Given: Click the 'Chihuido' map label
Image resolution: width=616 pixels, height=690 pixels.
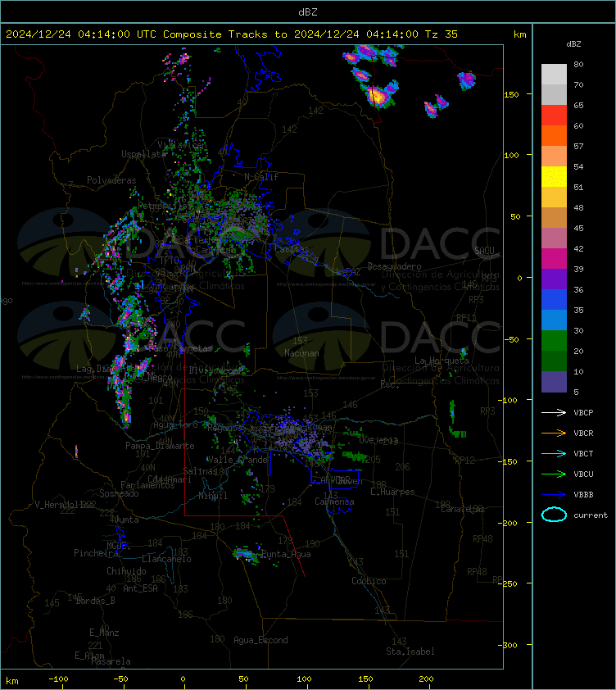Looking at the screenshot, I should coord(126,571).
